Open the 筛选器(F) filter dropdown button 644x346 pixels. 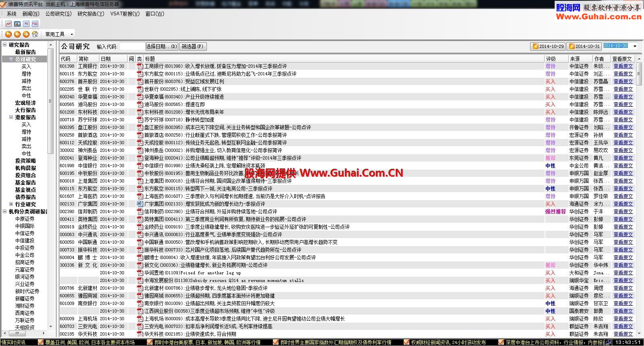193,46
